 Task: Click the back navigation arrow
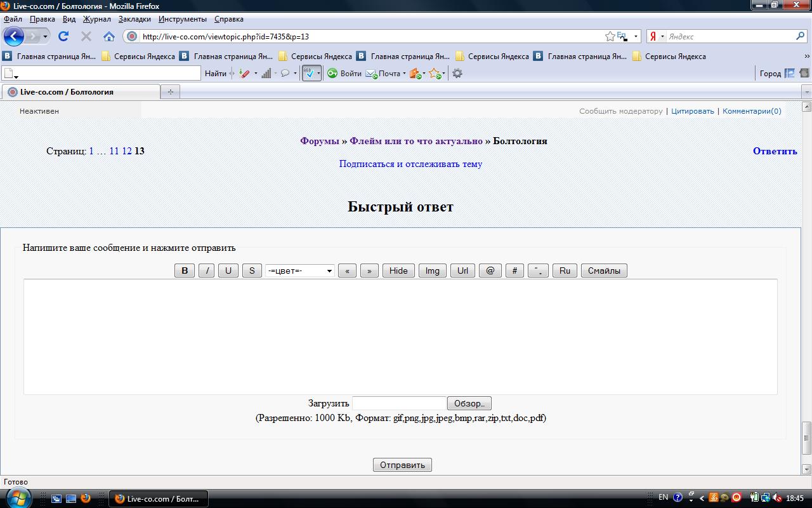[x=14, y=36]
